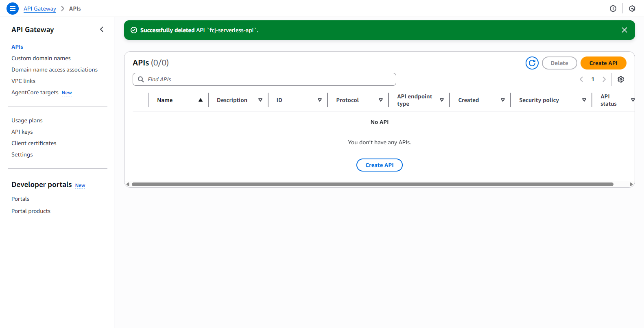644x328 pixels.
Task: Open the hamburger navigation menu
Action: [13, 8]
